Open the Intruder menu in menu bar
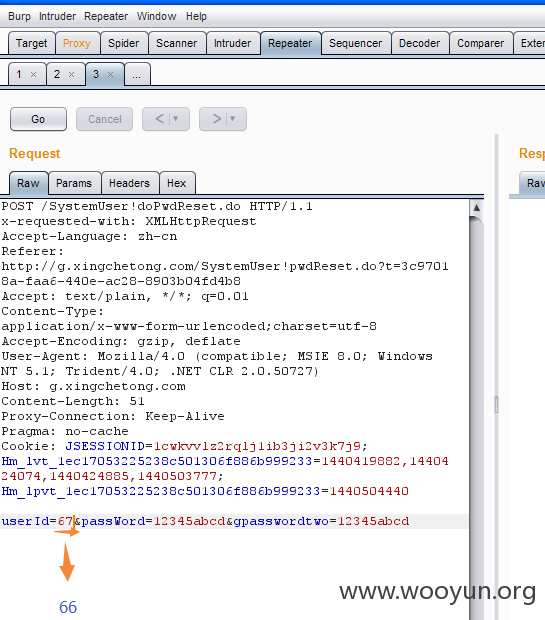This screenshot has height=620, width=545. tap(57, 17)
